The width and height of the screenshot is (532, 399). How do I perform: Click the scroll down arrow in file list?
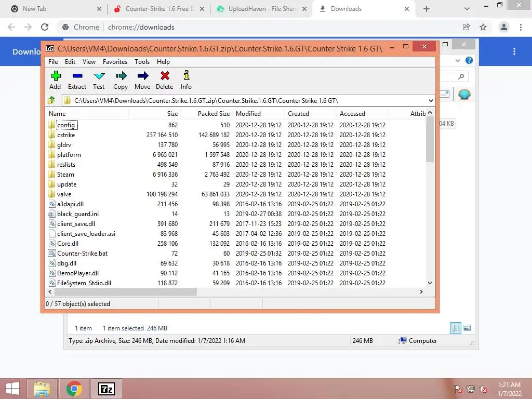point(430,283)
